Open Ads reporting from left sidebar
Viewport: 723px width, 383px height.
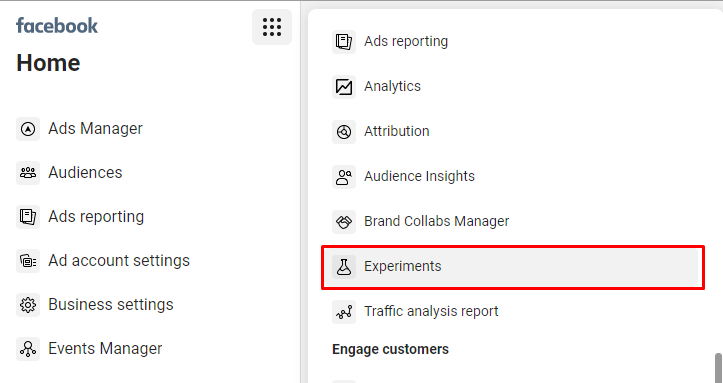96,217
